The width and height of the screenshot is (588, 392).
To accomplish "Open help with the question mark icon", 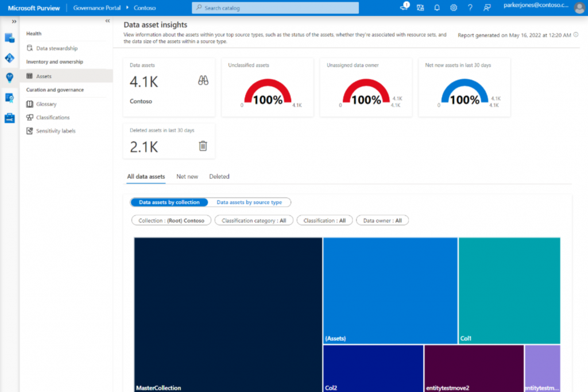I will 470,7.
